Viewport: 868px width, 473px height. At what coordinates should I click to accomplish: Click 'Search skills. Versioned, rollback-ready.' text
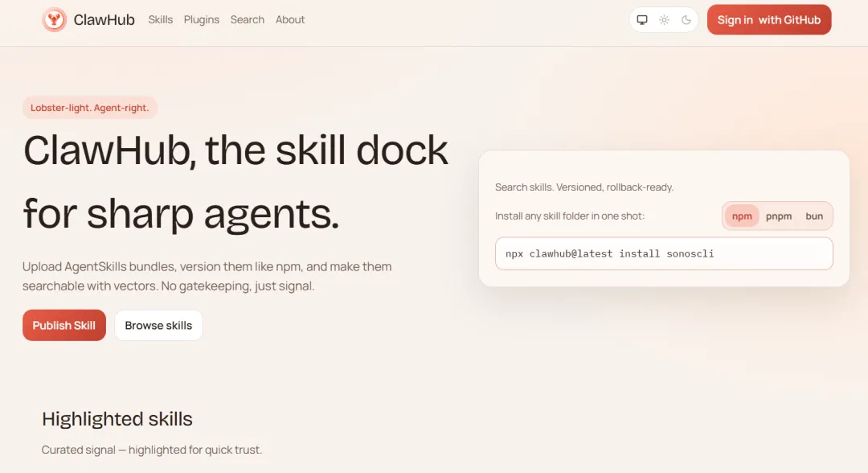point(584,187)
